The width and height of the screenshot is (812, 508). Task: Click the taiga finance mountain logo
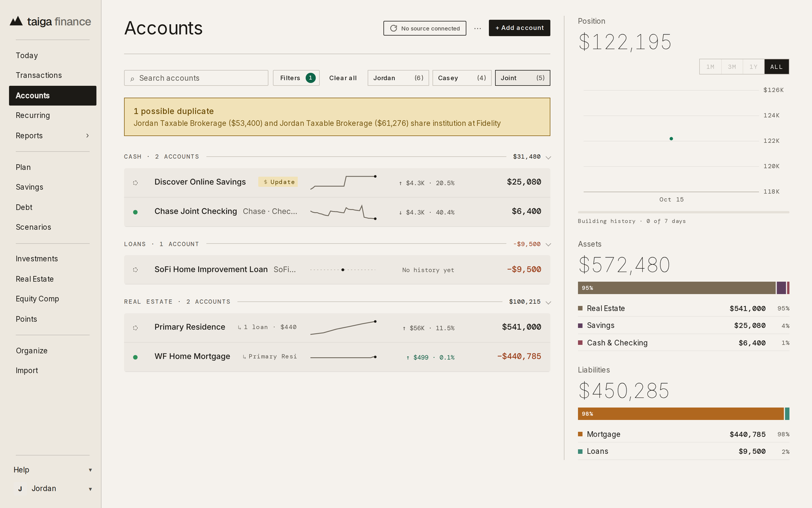tap(16, 21)
